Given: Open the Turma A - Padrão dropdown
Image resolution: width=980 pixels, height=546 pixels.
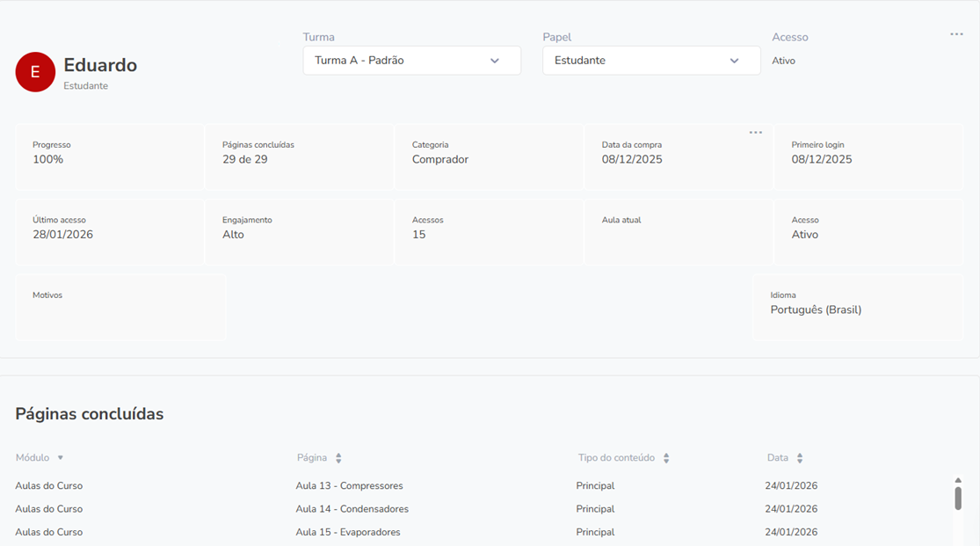Looking at the screenshot, I should point(411,61).
